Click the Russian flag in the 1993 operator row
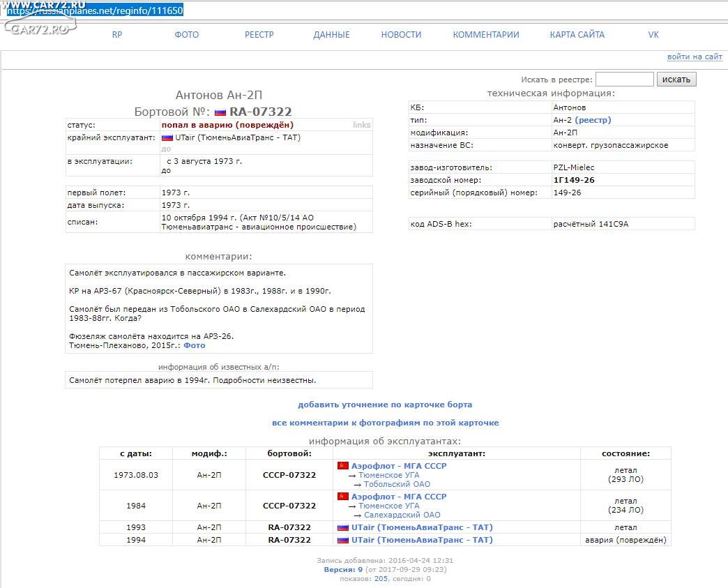Screen dimensions: 728x588 click(x=343, y=527)
